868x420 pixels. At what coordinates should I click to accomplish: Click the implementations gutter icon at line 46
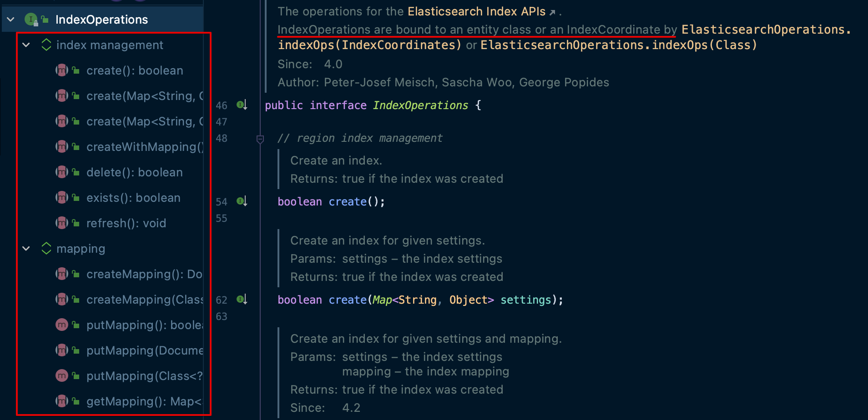[242, 105]
